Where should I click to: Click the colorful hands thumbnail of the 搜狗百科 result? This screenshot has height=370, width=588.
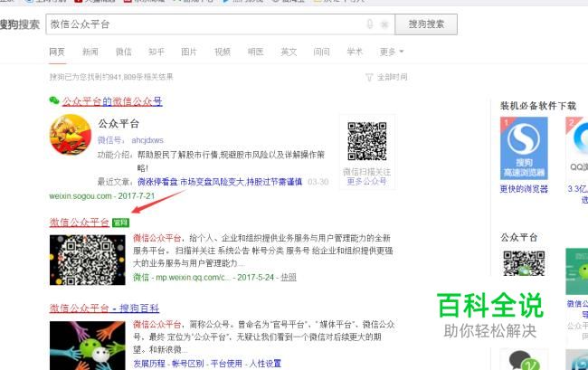(x=88, y=346)
